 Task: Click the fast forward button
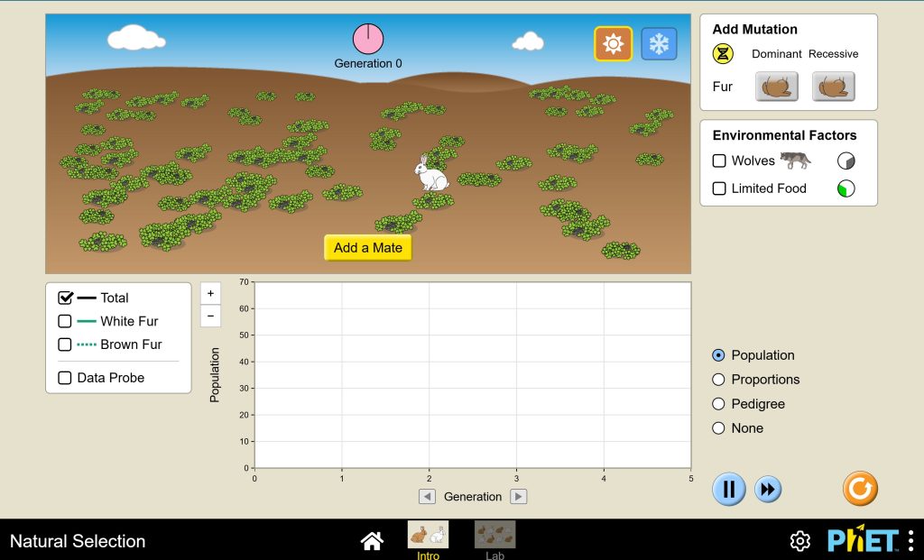click(768, 490)
